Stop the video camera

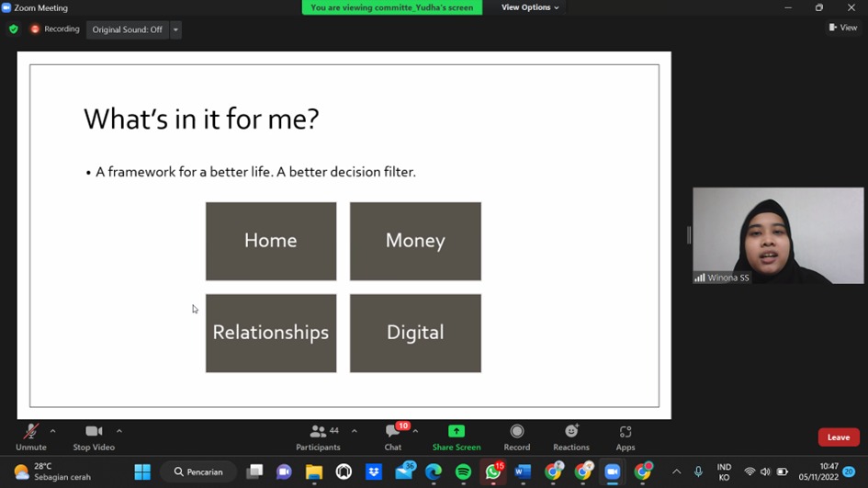[x=94, y=436]
